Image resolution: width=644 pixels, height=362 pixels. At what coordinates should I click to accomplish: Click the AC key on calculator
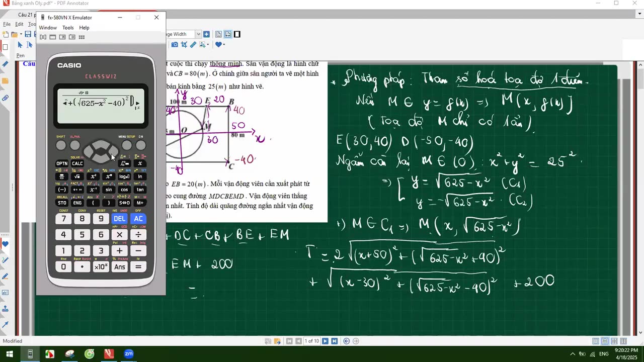[138, 219]
